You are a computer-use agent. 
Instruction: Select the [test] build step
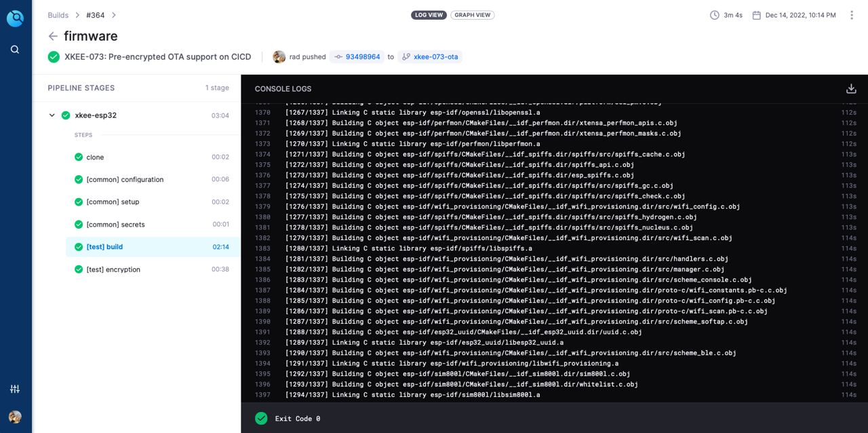pos(153,247)
